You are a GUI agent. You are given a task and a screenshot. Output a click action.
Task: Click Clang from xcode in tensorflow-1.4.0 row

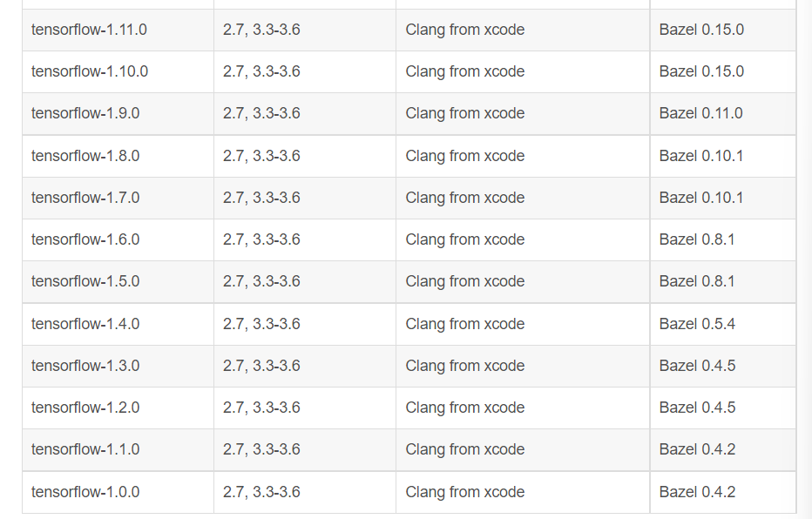(464, 324)
